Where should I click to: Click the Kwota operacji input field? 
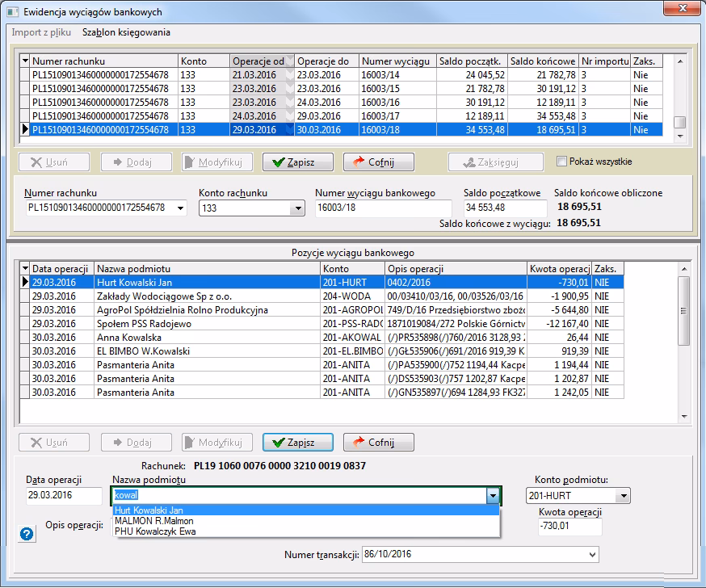[x=569, y=527]
